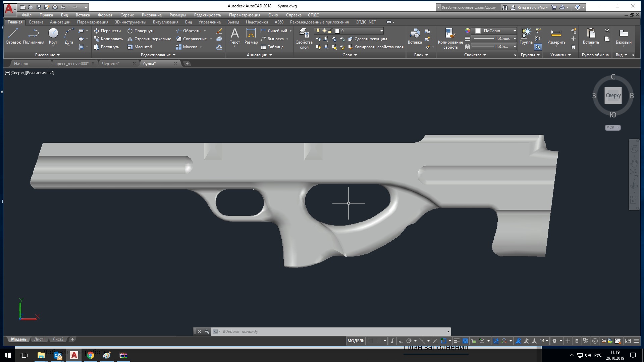Click Отразить зеркально mirror tool

point(149,39)
